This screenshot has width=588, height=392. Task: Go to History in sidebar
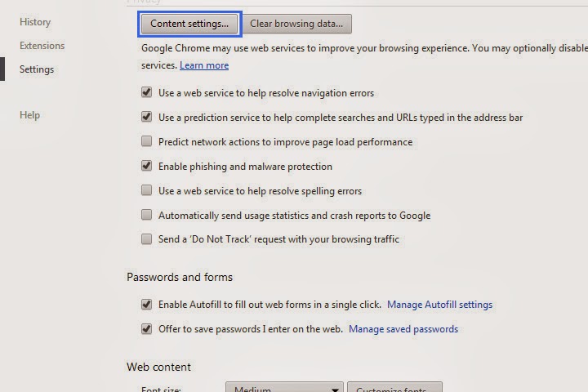point(35,22)
